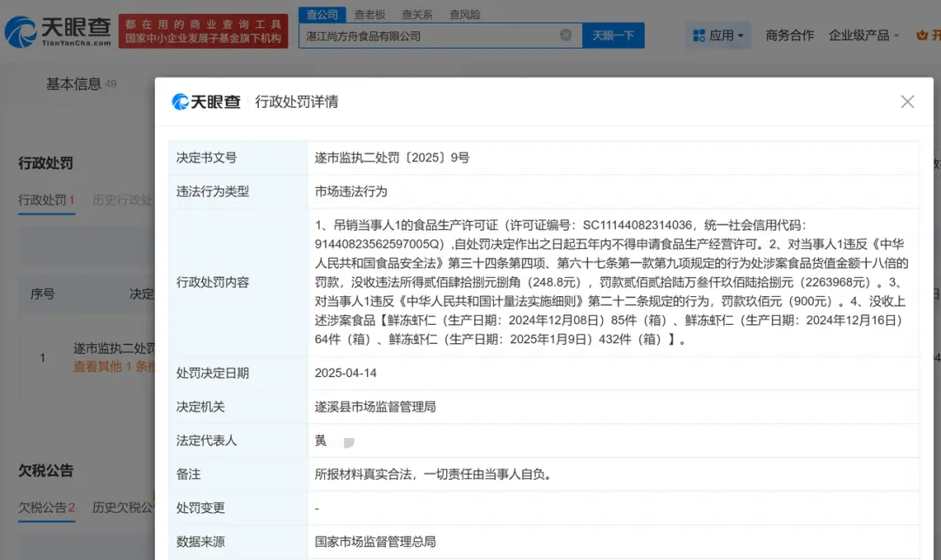Screen dimensions: 941x560
Task: Switch to the 历史行政处罚 tab
Action: (x=125, y=199)
